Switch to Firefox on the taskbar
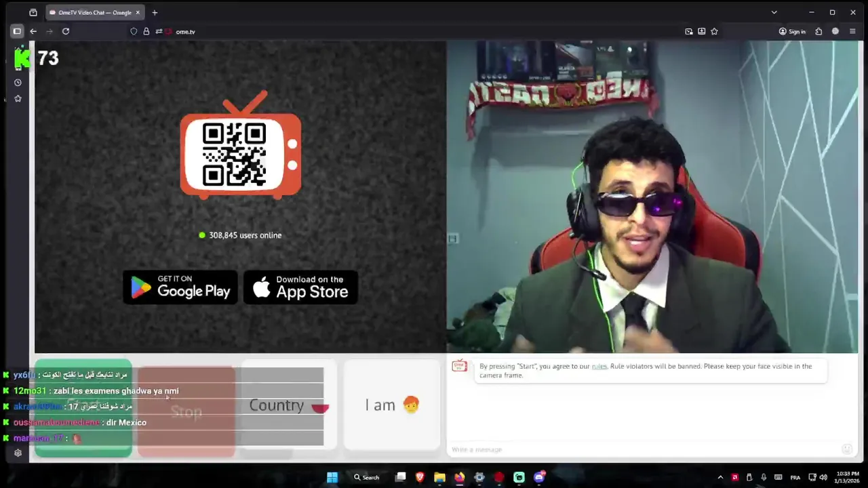Image resolution: width=868 pixels, height=488 pixels. 459,477
